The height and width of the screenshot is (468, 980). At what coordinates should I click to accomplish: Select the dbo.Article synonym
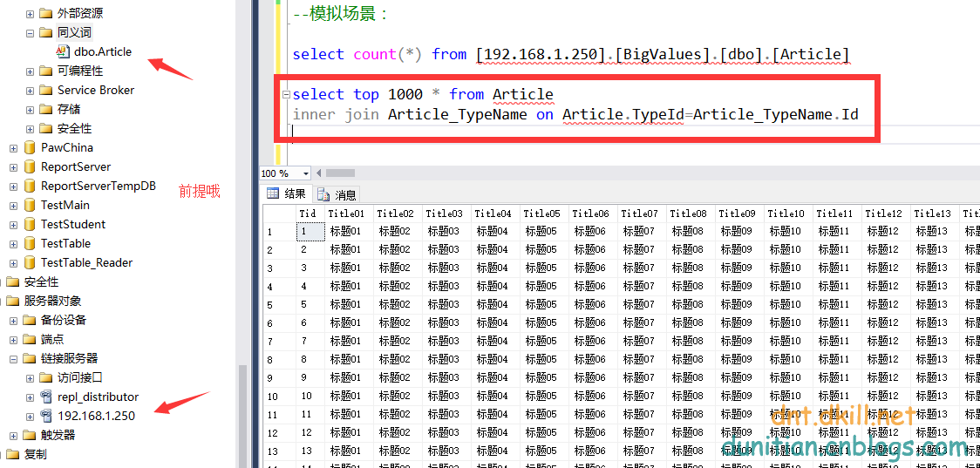(103, 52)
